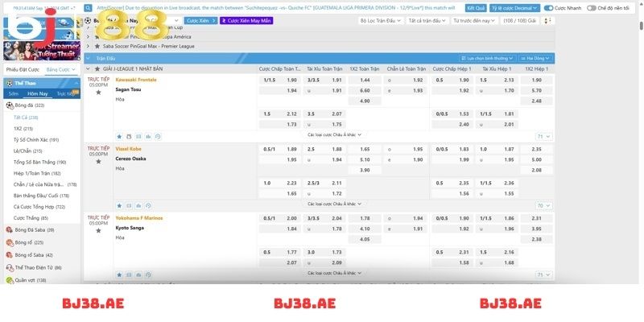Open the Từ trước đến nay dropdown

[474, 21]
